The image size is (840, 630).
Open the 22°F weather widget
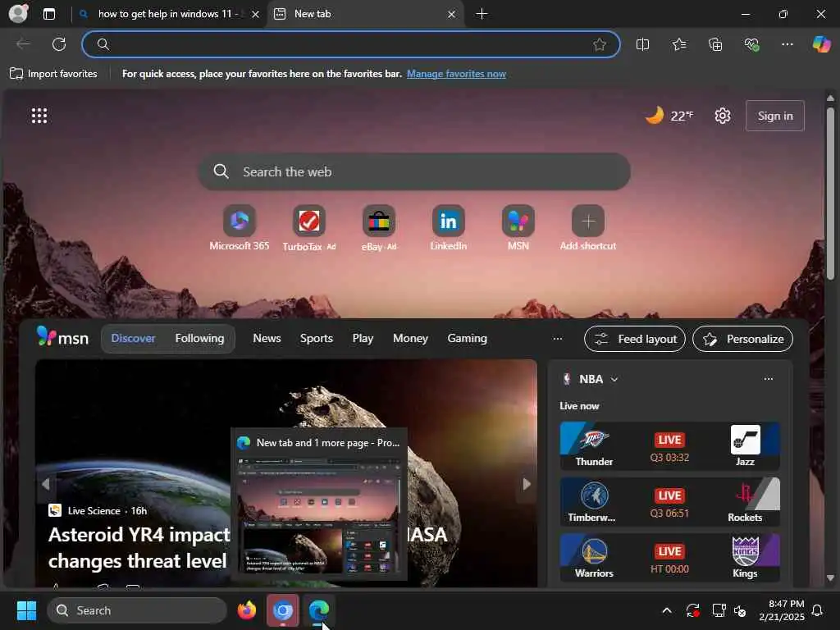pos(669,116)
